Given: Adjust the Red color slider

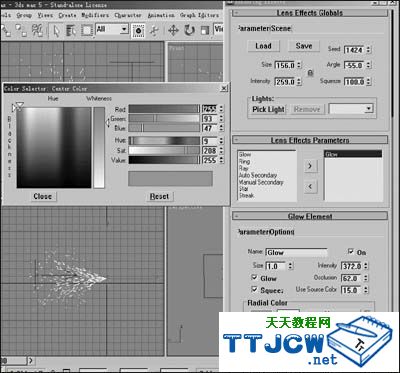Looking at the screenshot, I should (x=164, y=109).
